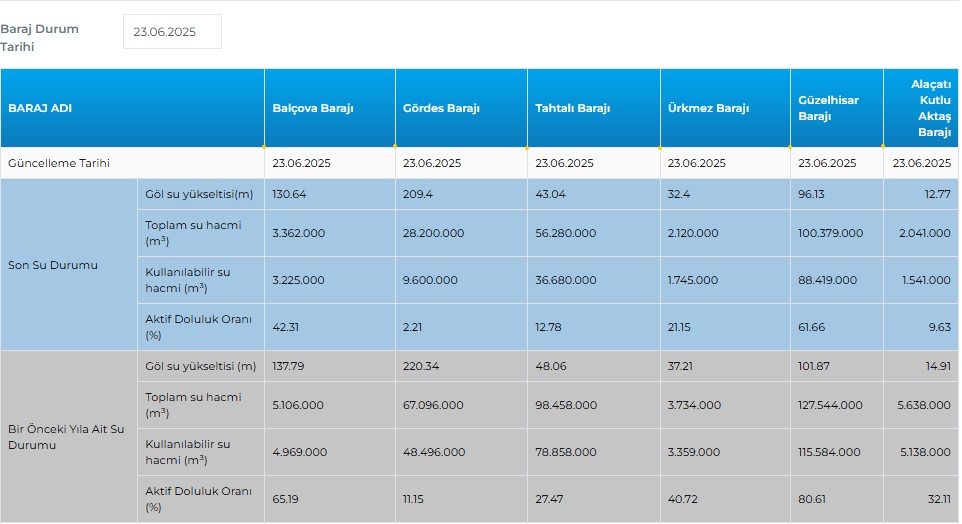Click the 12.78 fill rate for Tahtalı
This screenshot has width=962, height=524.
[x=548, y=327]
